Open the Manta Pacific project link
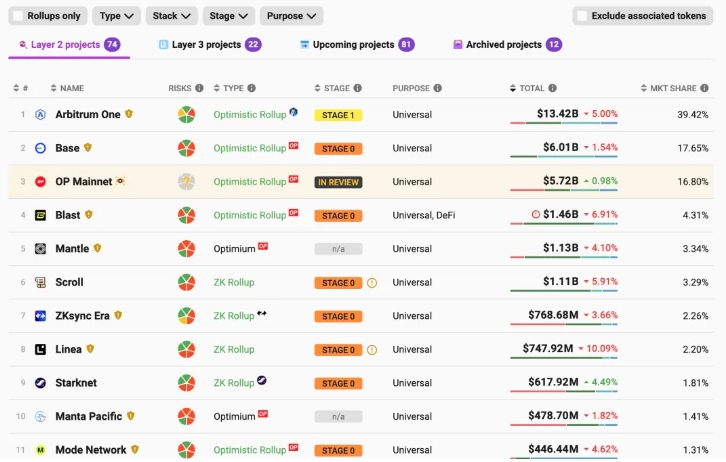 88,417
